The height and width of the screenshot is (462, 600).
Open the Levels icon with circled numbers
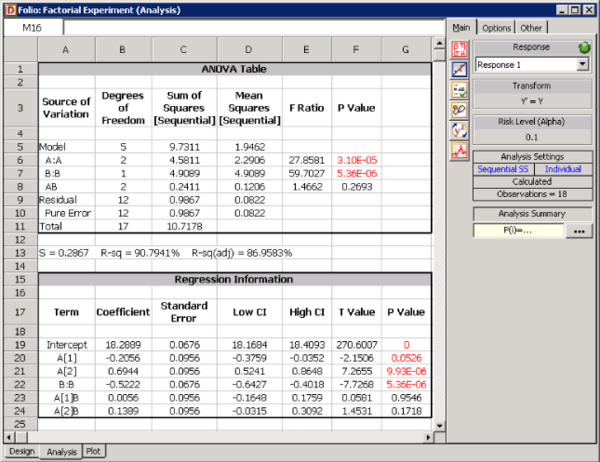[x=459, y=111]
